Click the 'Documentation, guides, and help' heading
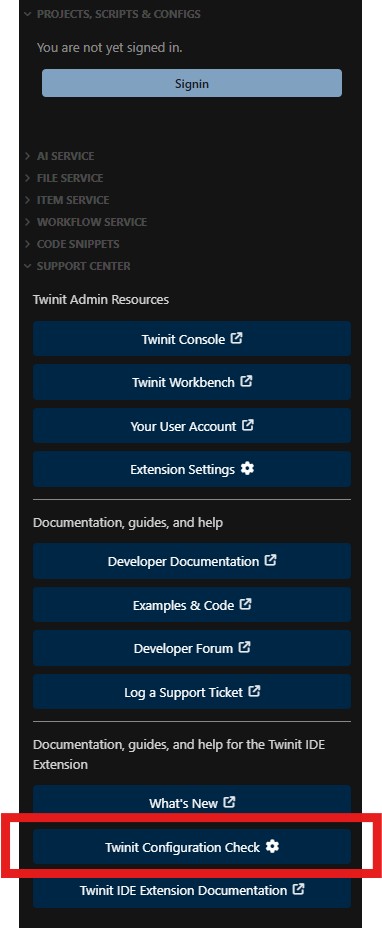Screen dimensions: 382x928 [128, 523]
